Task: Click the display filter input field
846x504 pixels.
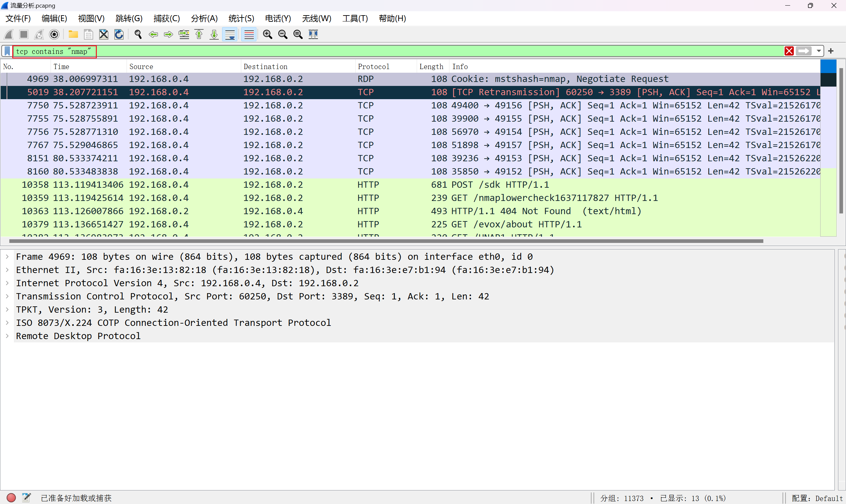Action: pos(397,51)
